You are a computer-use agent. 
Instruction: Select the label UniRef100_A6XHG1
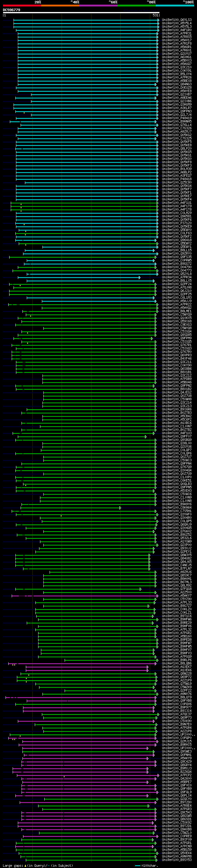coord(176,57)
